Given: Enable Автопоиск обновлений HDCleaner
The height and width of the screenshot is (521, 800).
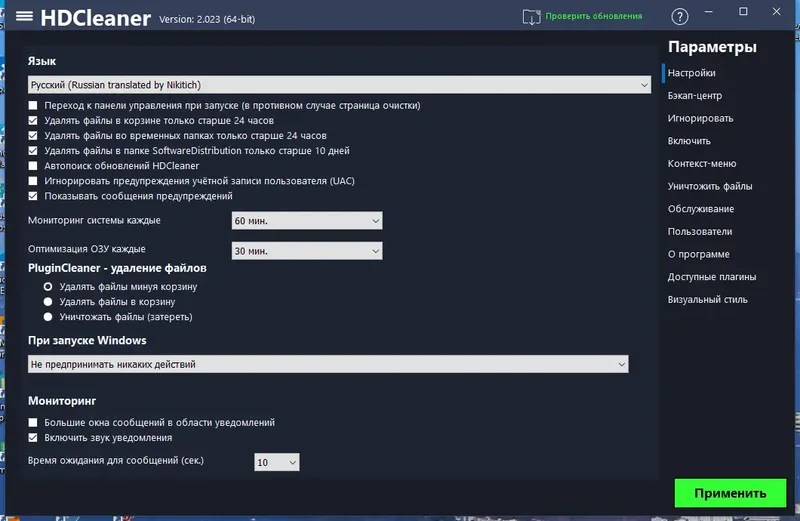Looking at the screenshot, I should 33,166.
